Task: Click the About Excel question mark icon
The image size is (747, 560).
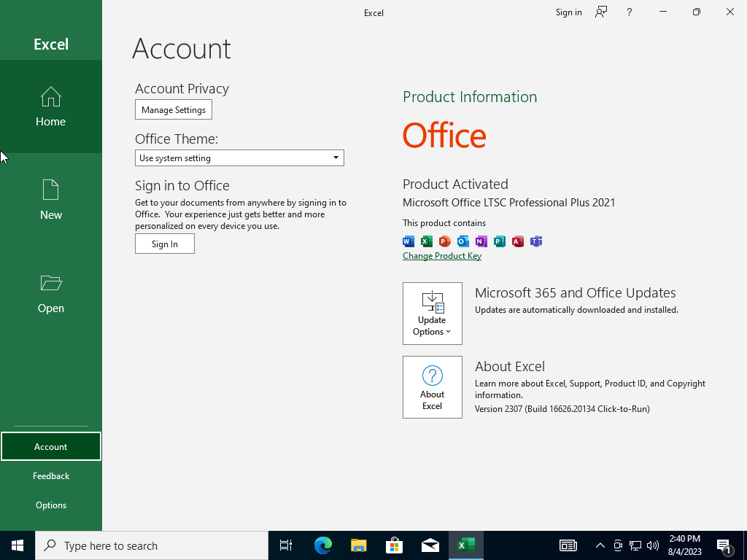Action: 432,376
